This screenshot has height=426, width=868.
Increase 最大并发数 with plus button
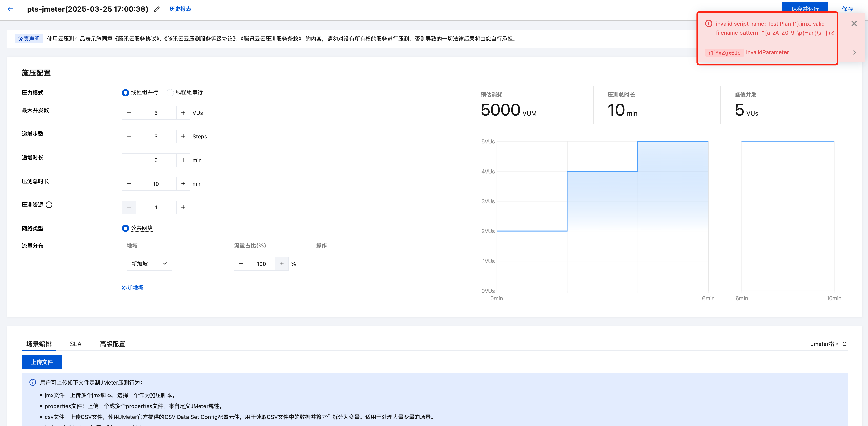[x=183, y=113]
